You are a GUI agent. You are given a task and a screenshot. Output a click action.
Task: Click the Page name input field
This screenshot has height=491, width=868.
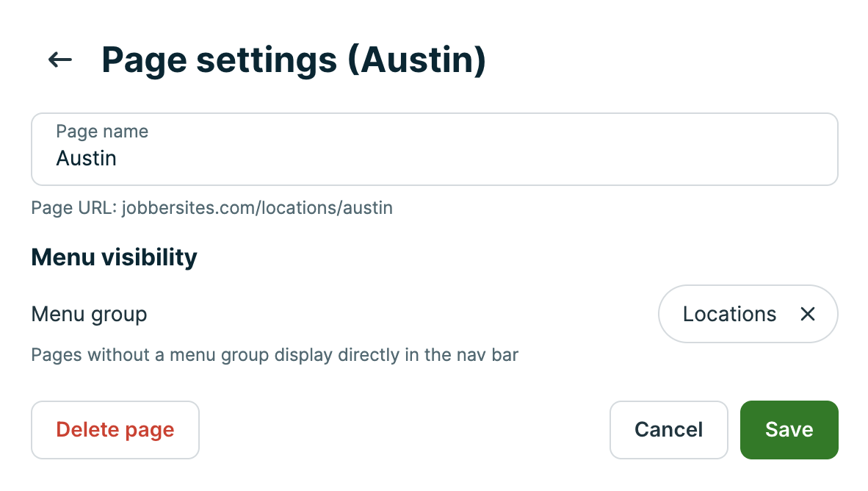click(x=433, y=149)
